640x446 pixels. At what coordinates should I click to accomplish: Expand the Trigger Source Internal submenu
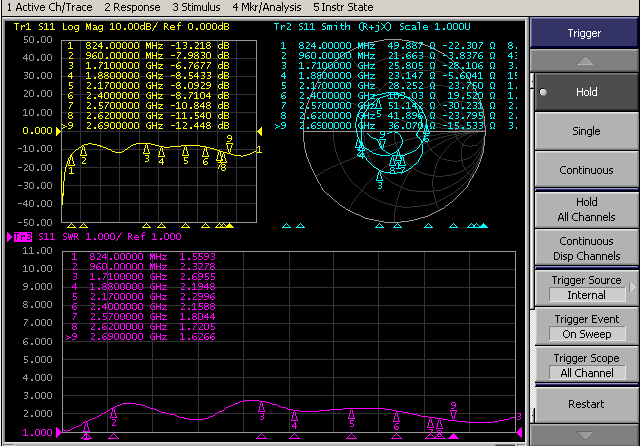click(586, 287)
